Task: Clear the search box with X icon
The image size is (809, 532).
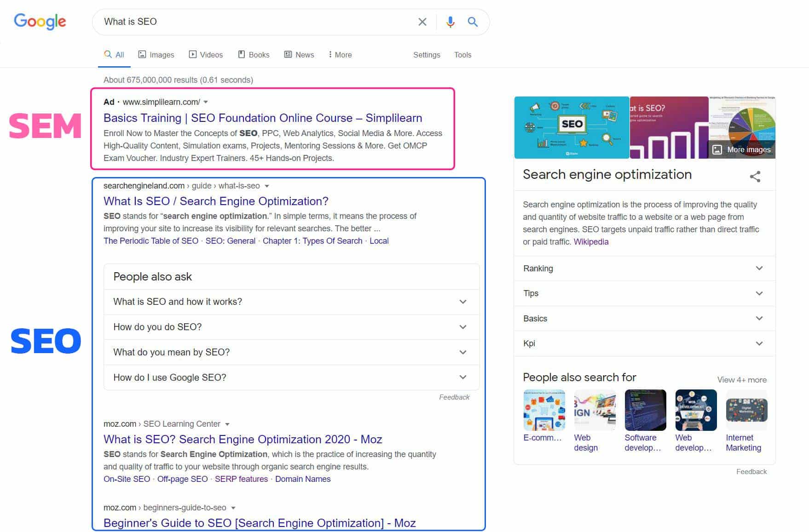Action: point(422,22)
